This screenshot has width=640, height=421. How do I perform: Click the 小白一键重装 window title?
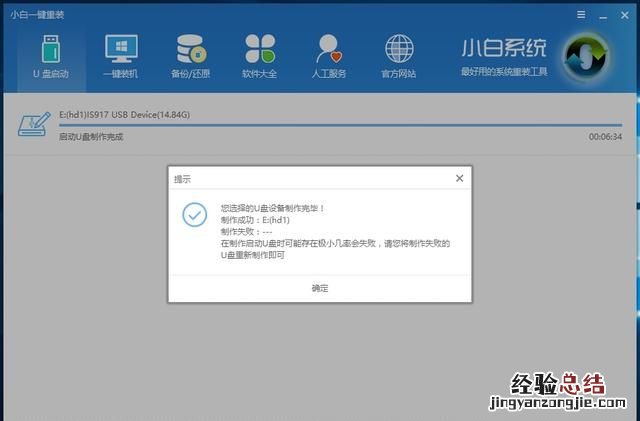(x=37, y=15)
